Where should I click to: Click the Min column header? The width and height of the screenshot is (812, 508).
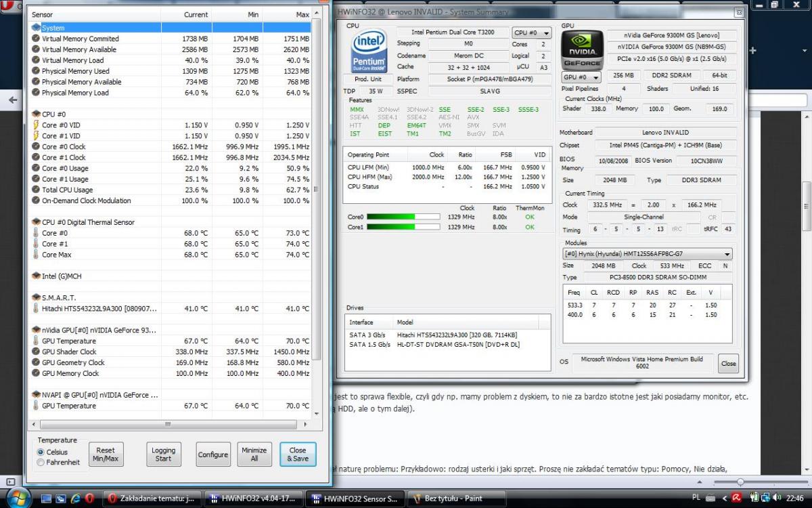point(238,14)
